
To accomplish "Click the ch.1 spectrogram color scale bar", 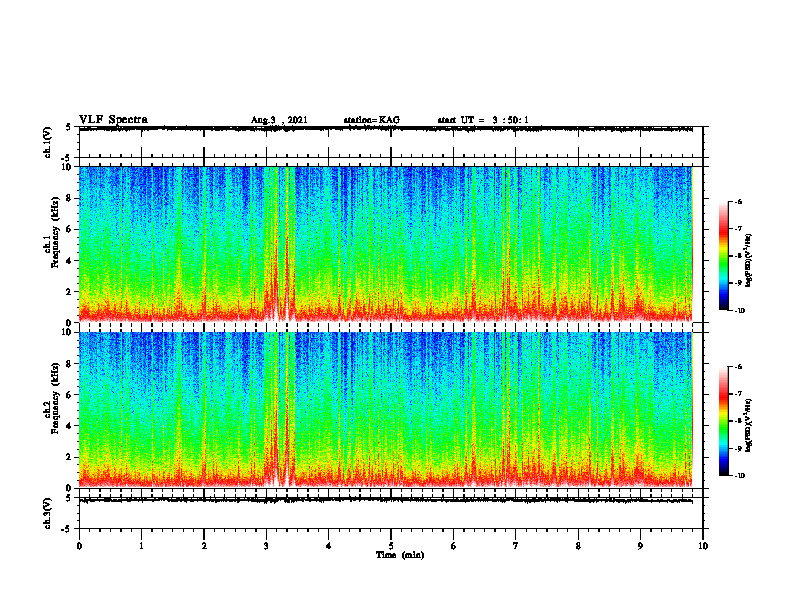I will [x=723, y=256].
